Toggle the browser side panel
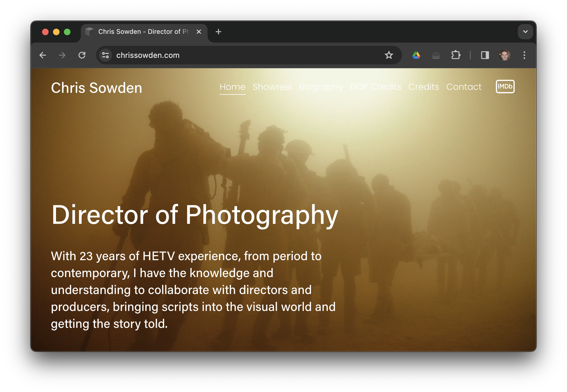This screenshot has height=392, width=567. (485, 55)
